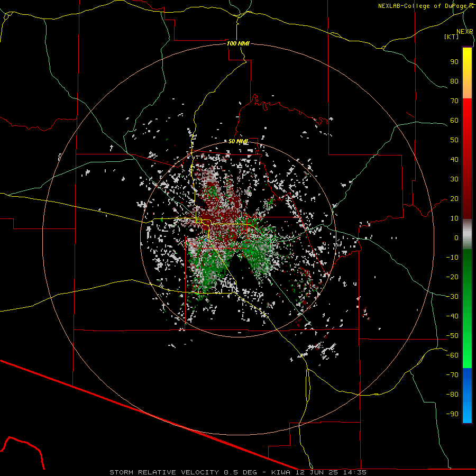The image size is (476, 476).
Task: Click the -30 value on the velocity scale
Action: pos(452,297)
